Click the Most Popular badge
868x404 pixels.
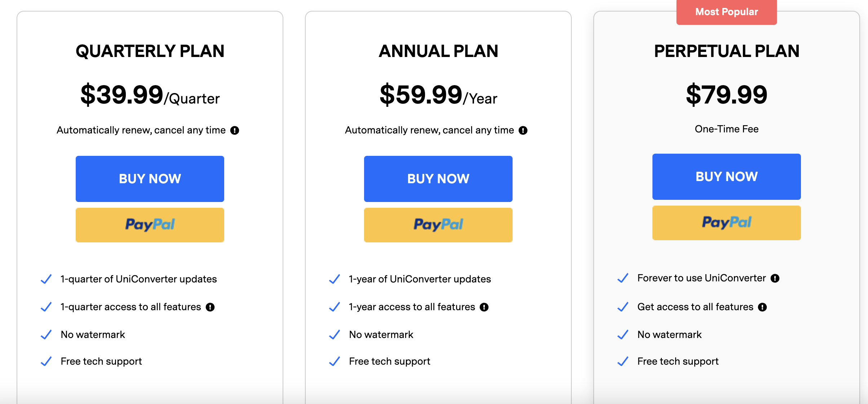click(x=727, y=12)
